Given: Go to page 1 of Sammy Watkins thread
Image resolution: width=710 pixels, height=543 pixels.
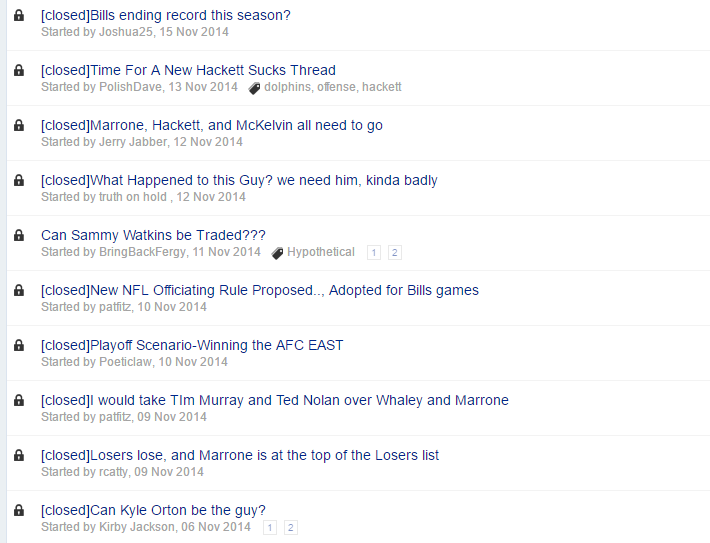Looking at the screenshot, I should [x=374, y=253].
